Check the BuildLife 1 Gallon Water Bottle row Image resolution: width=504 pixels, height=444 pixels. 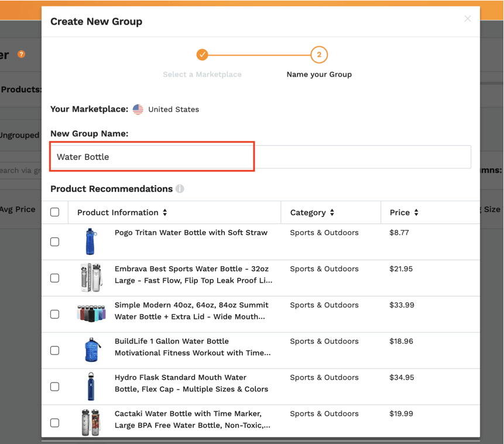(x=54, y=350)
